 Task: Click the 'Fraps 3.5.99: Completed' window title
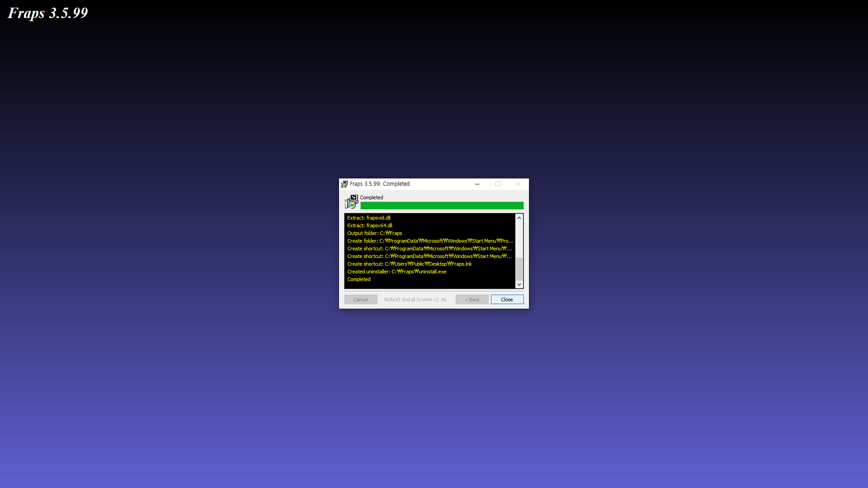[380, 184]
